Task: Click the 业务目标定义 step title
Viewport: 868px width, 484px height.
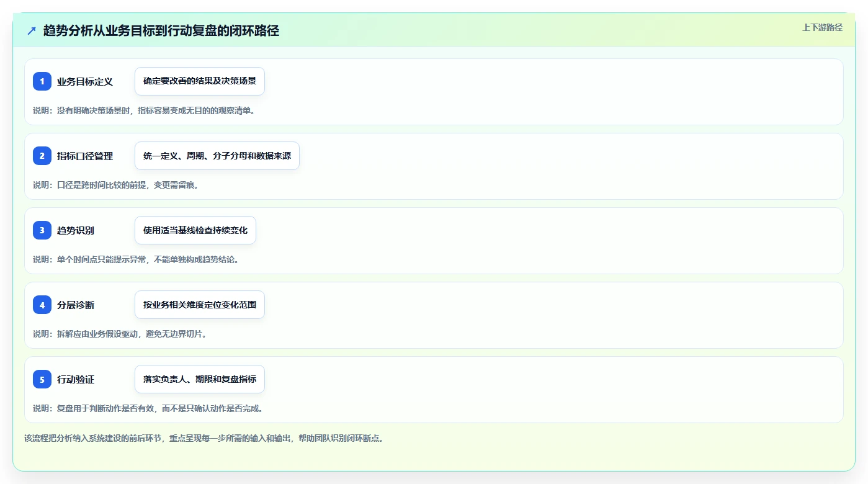Action: coord(85,81)
